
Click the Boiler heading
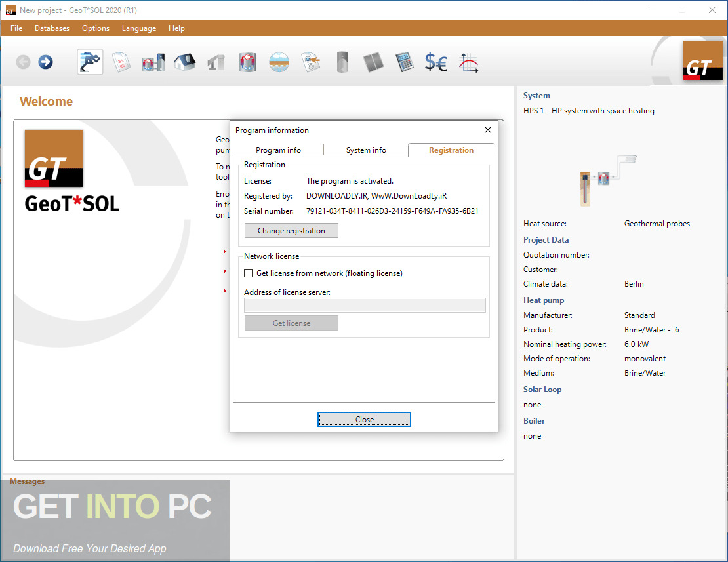point(534,421)
